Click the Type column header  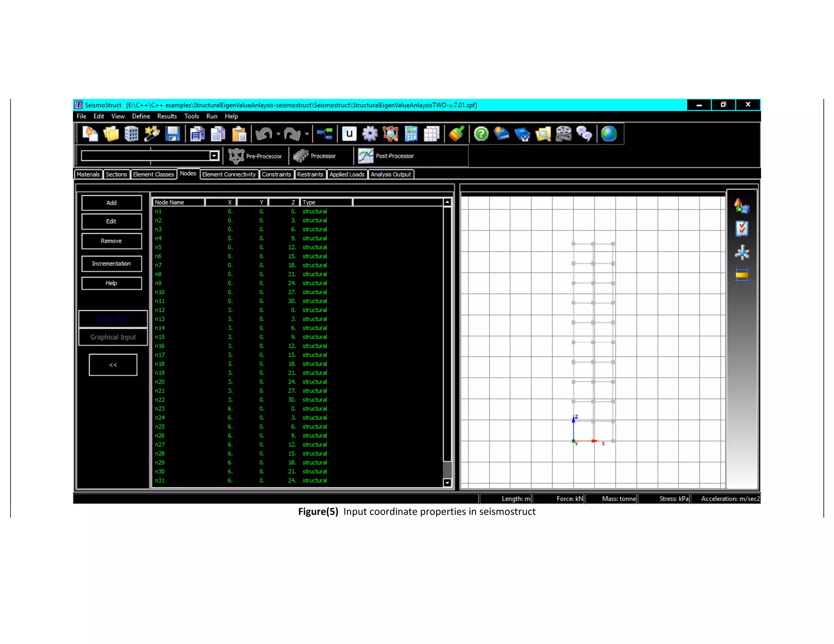[x=326, y=202]
